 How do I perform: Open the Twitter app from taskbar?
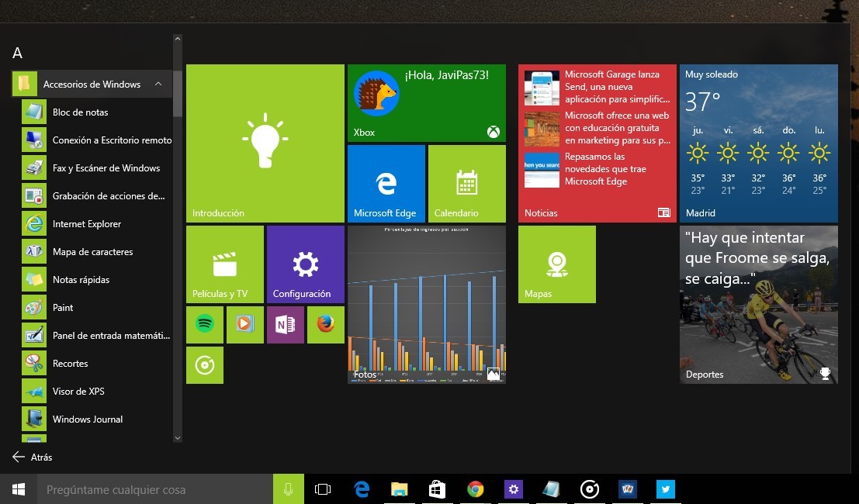(x=666, y=489)
